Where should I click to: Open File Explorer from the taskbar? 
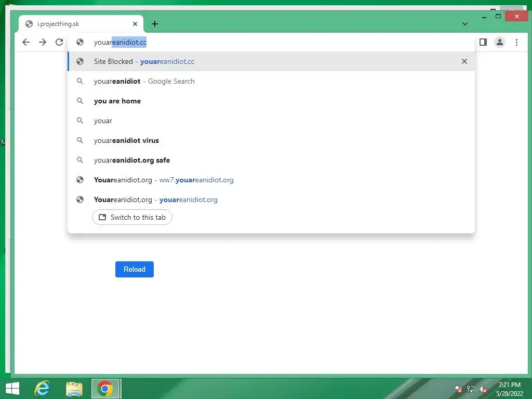(74, 389)
